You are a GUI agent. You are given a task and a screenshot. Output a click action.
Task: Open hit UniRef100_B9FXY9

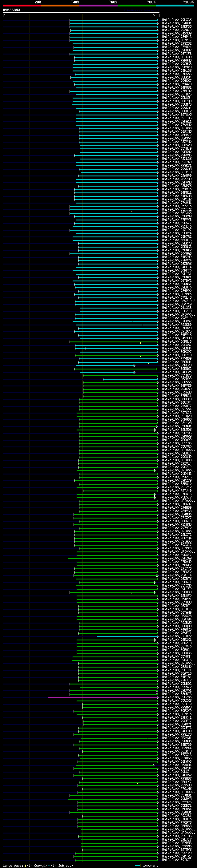coord(177,711)
